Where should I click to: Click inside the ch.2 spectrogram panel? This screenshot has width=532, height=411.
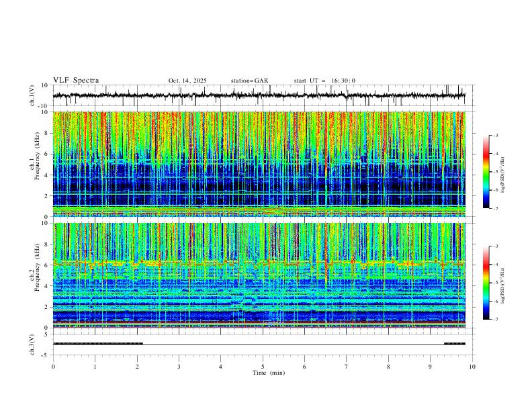pyautogui.click(x=259, y=275)
